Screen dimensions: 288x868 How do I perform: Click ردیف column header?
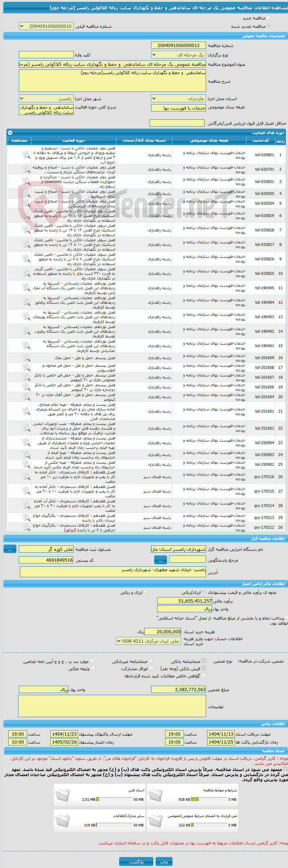(x=280, y=141)
